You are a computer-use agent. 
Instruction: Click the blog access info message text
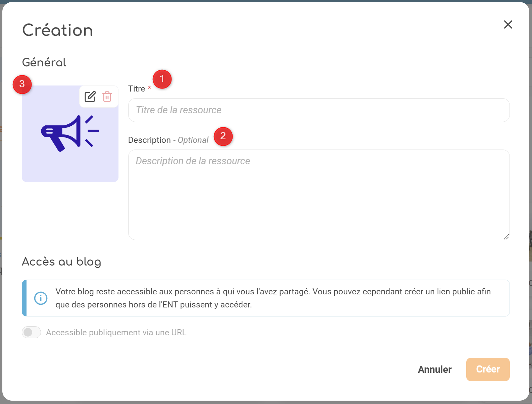coord(273,298)
